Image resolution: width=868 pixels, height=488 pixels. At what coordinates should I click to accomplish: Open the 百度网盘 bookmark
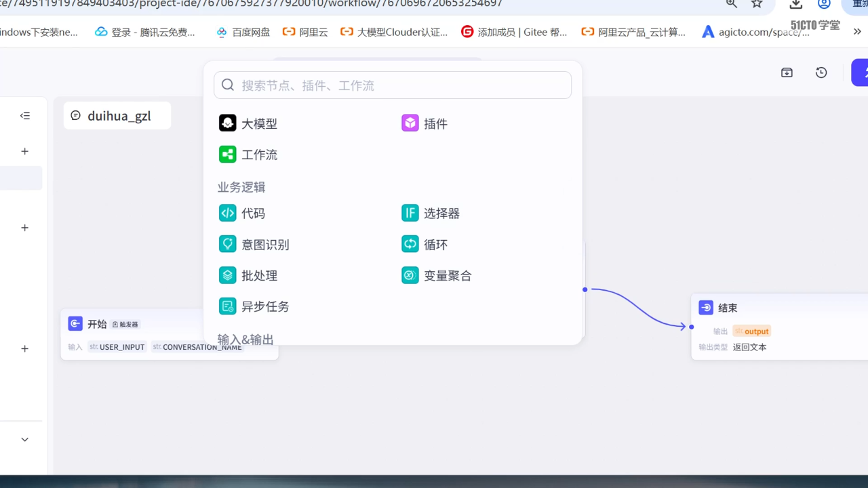coord(242,32)
